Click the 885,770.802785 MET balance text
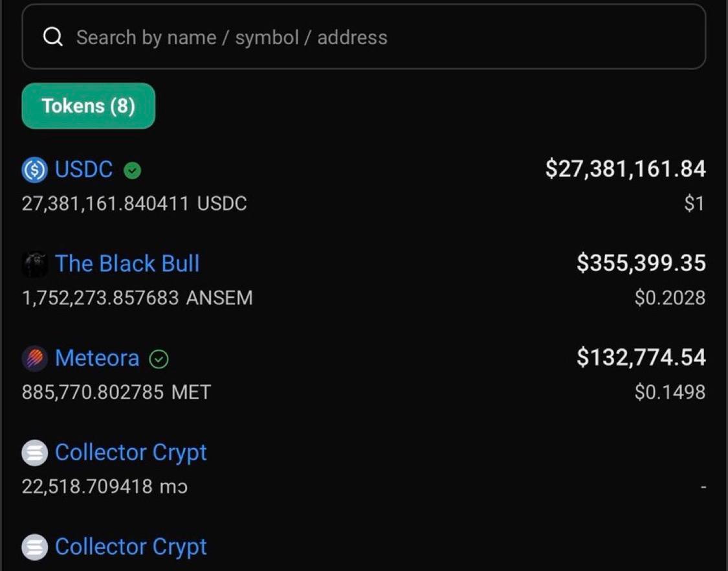728x571 pixels. 116,392
